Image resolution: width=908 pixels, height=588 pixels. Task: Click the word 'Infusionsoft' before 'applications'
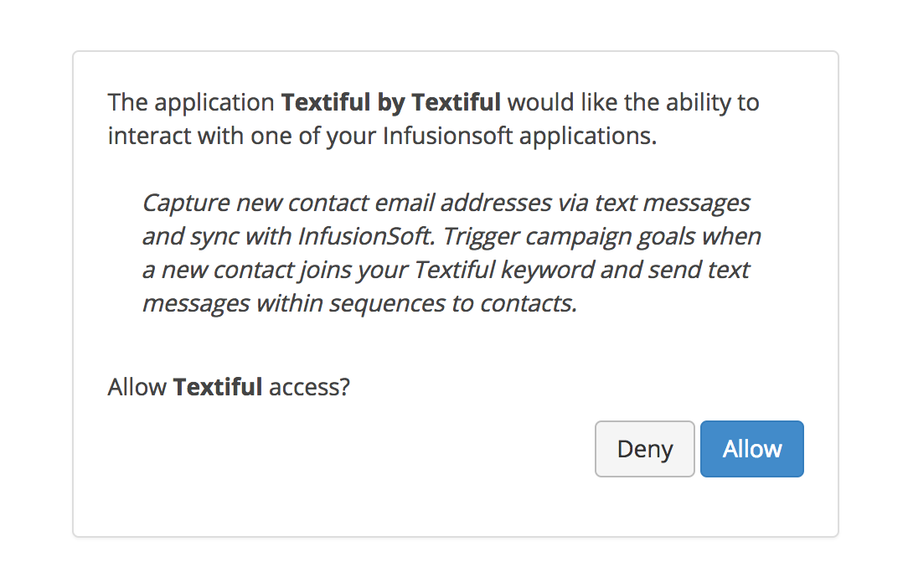point(447,137)
